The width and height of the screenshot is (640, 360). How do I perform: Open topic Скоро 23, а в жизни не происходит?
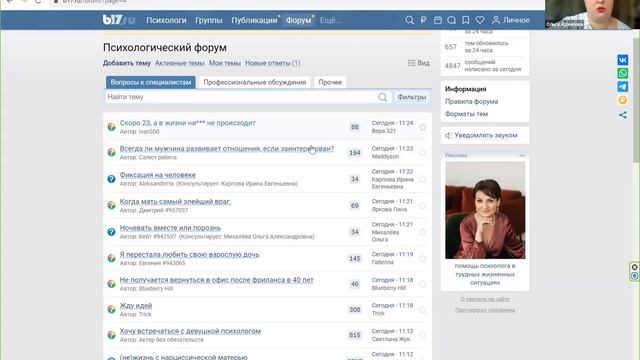click(187, 123)
